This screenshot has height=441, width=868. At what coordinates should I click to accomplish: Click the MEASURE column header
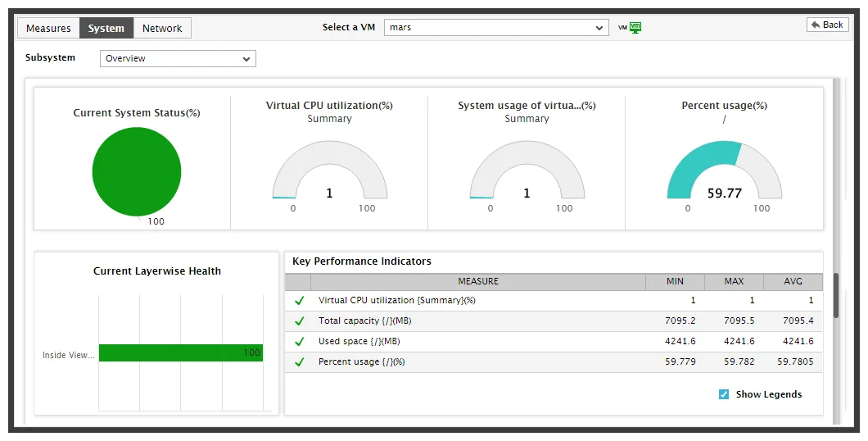[x=478, y=281]
